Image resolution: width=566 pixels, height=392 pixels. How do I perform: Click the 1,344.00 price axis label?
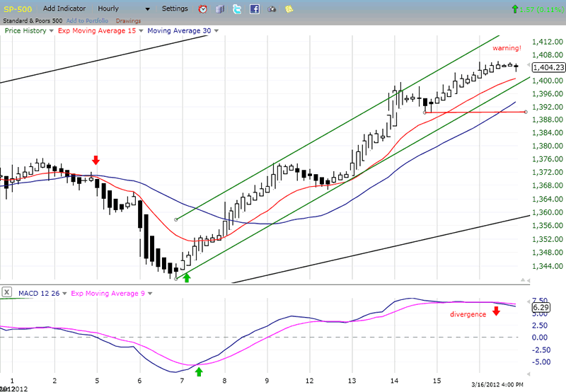tap(548, 266)
